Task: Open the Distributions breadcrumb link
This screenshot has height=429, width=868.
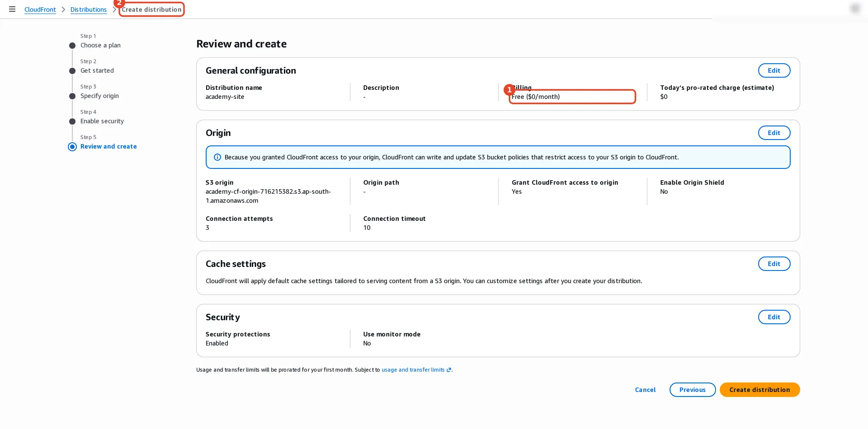Action: pos(89,9)
